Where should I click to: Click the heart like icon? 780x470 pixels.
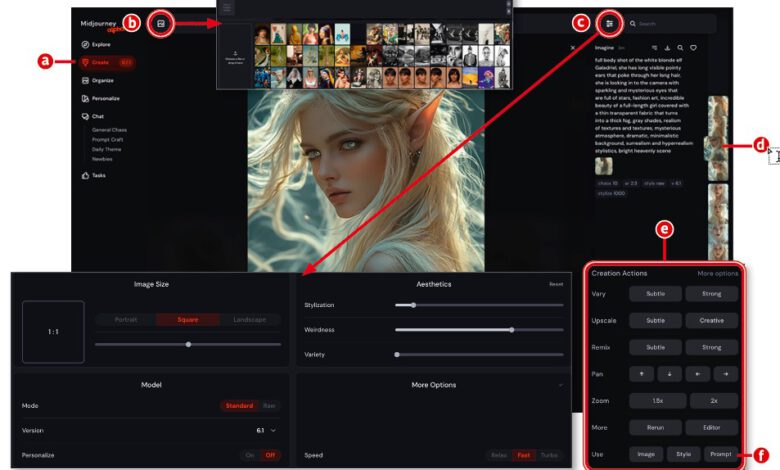[x=693, y=48]
